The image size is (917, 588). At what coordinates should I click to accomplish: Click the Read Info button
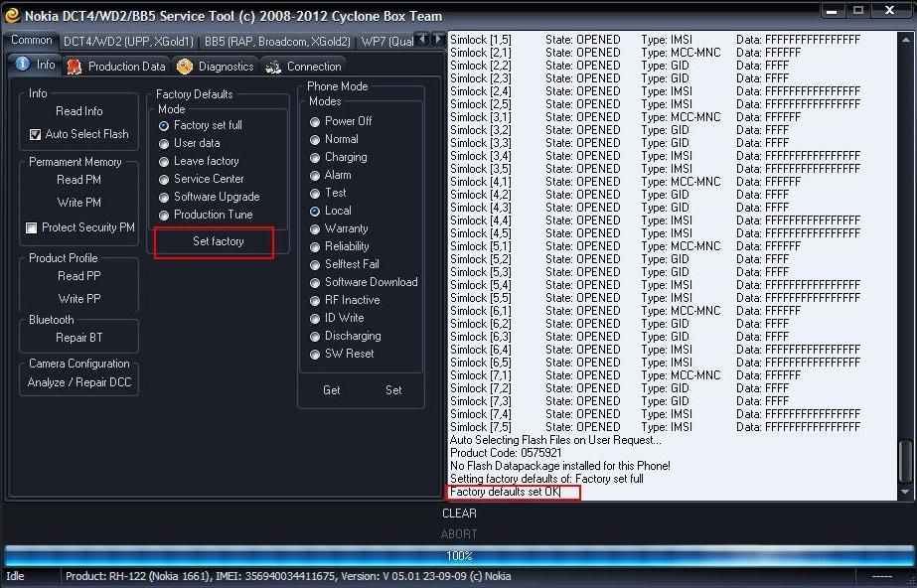[78, 111]
